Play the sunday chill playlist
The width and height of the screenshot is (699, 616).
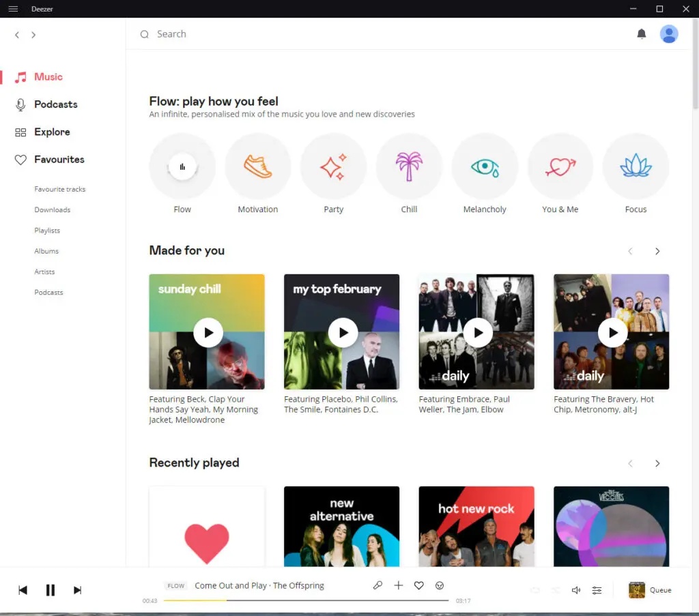tap(208, 332)
